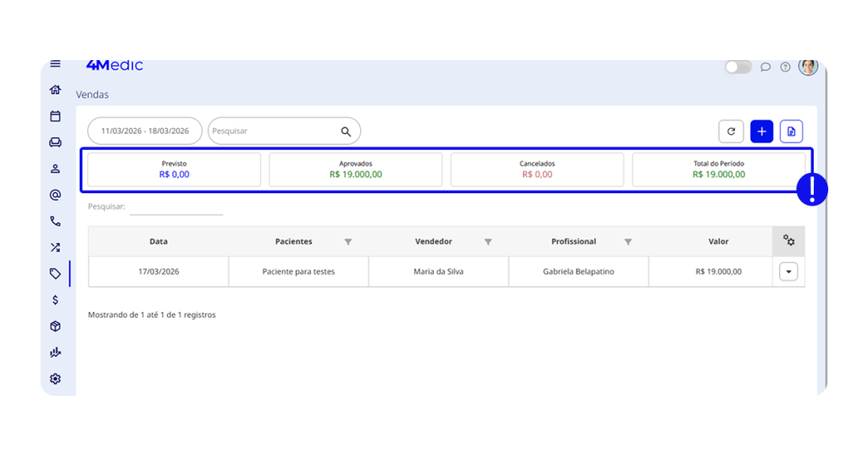Open the date range 11/03/2026 - 18/03/2026 picker

(145, 131)
